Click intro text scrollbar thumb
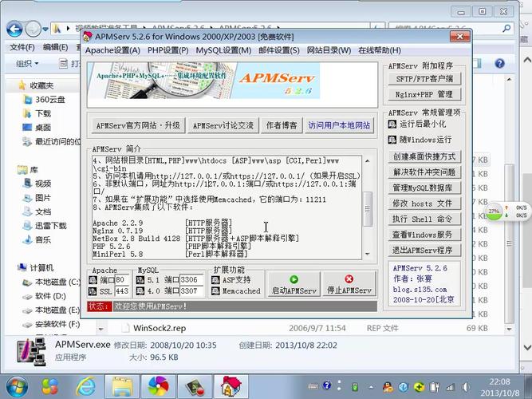Image resolution: width=532 pixels, height=399 pixels. pyautogui.click(x=368, y=209)
